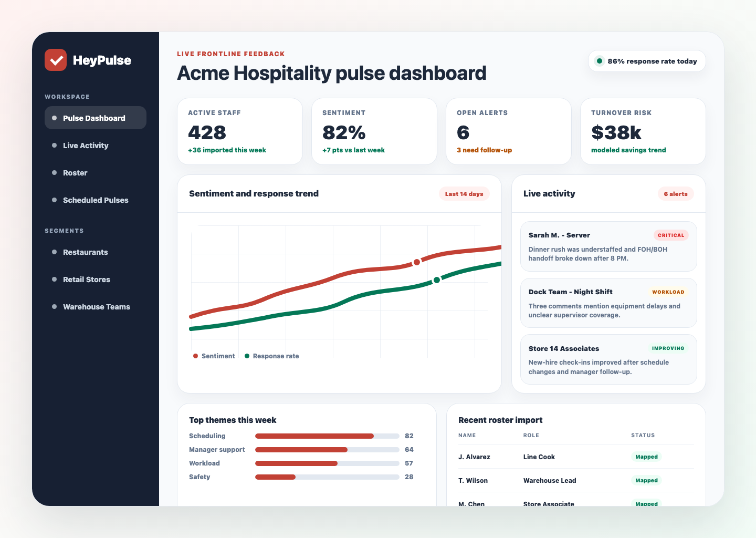
Task: Click the Recent roster import heading
Action: pyautogui.click(x=500, y=420)
